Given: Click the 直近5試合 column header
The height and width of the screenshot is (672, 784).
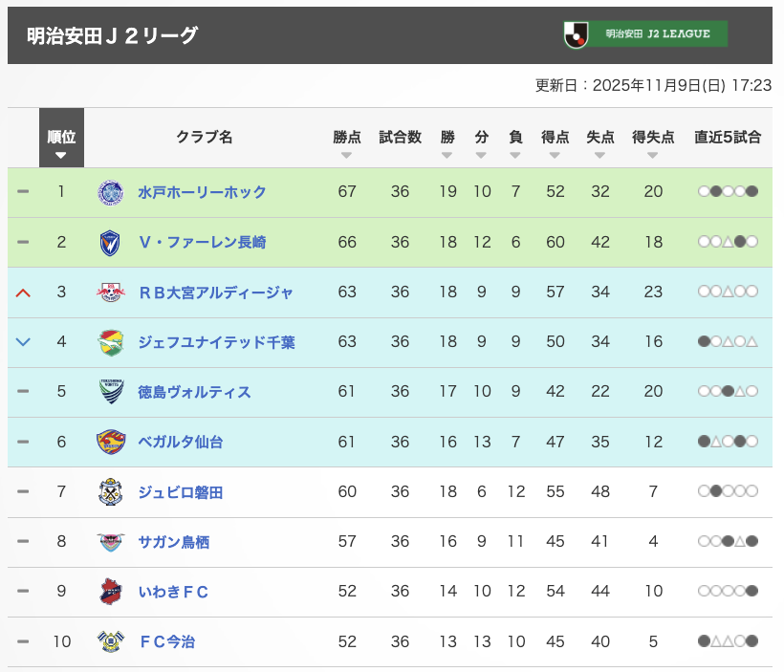Looking at the screenshot, I should click(728, 138).
